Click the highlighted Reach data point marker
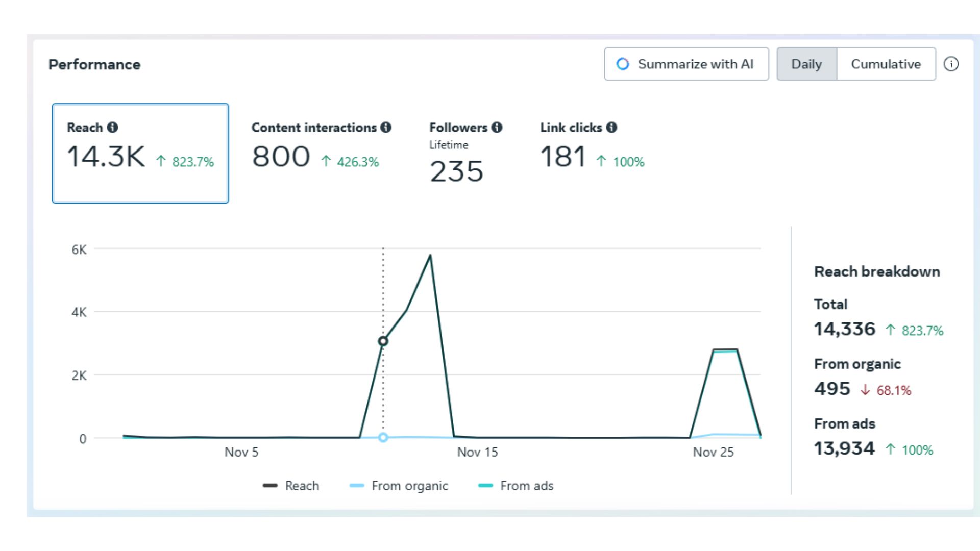This screenshot has width=980, height=551. tap(383, 341)
